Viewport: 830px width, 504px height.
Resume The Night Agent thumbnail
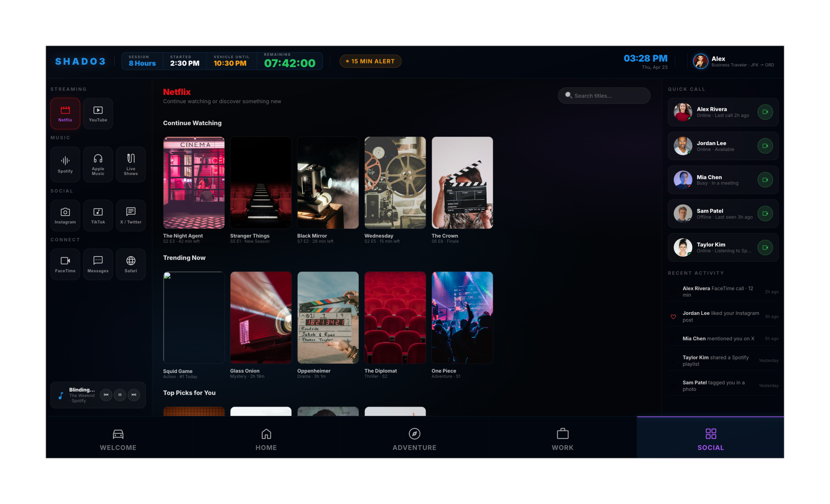tap(194, 182)
